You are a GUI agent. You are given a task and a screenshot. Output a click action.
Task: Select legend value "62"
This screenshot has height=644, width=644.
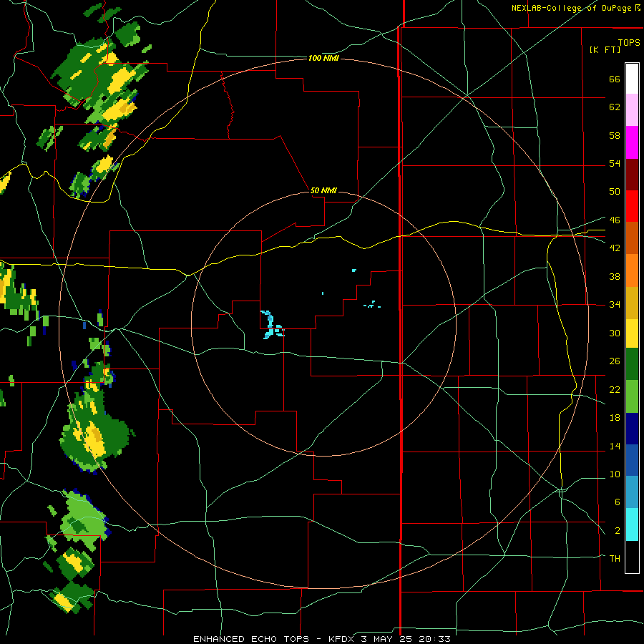tap(615, 107)
